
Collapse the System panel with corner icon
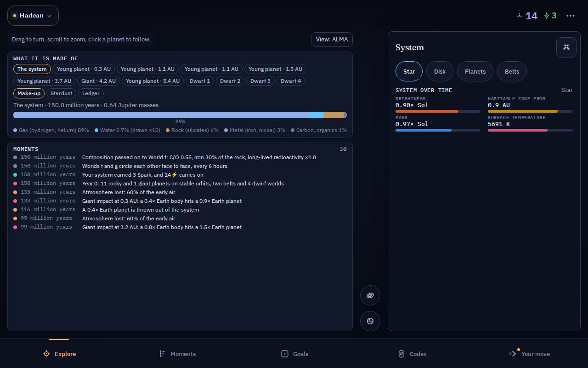click(566, 47)
